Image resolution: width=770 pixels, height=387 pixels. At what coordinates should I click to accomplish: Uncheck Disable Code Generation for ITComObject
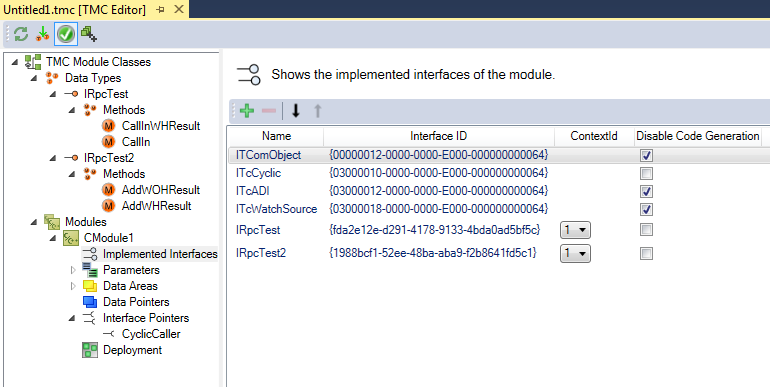646,156
